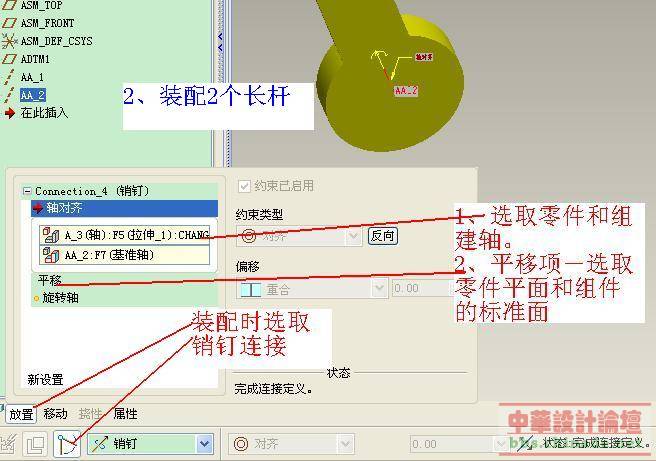Switch to the 属性 tab
The image size is (656, 461).
(125, 414)
